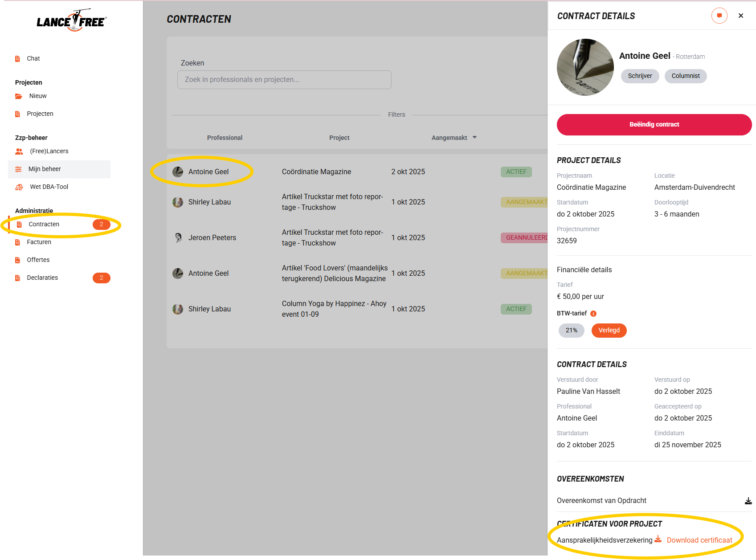Open Antoine Geel's profile photo thumbnail

(585, 67)
